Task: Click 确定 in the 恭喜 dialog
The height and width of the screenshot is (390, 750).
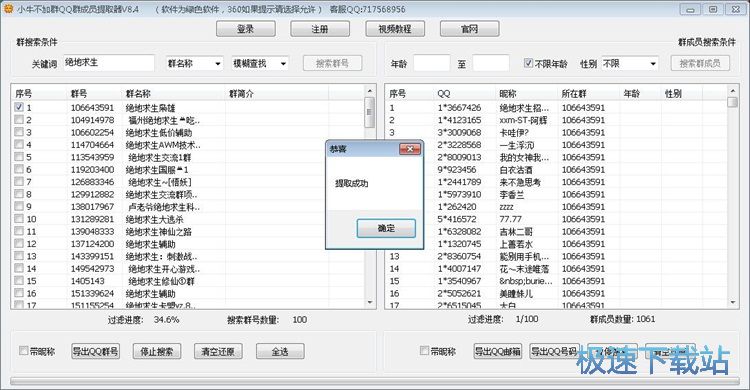Action: tap(386, 228)
